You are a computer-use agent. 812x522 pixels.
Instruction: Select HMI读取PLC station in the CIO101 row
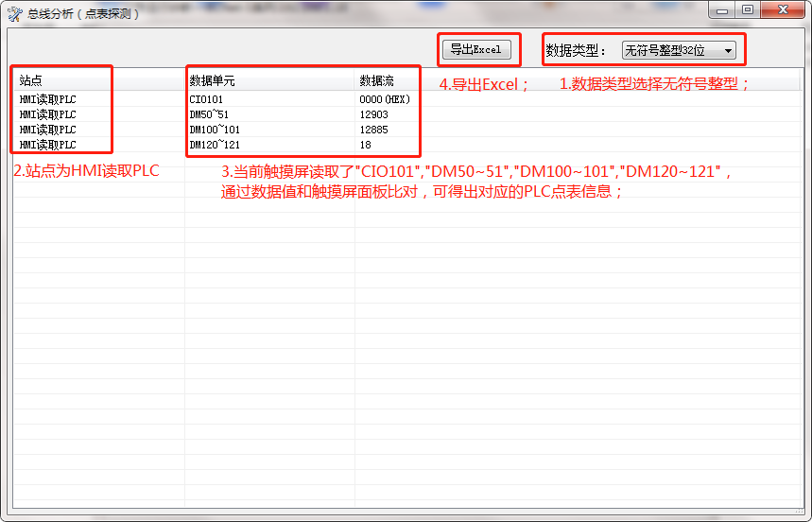(x=47, y=99)
